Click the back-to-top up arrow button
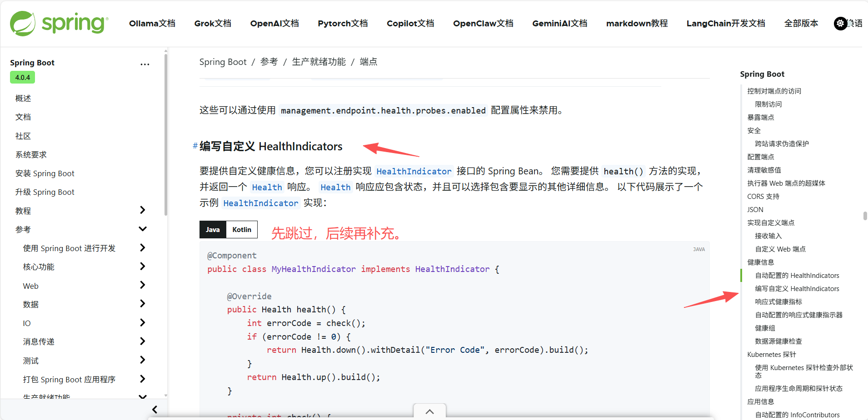 429,411
